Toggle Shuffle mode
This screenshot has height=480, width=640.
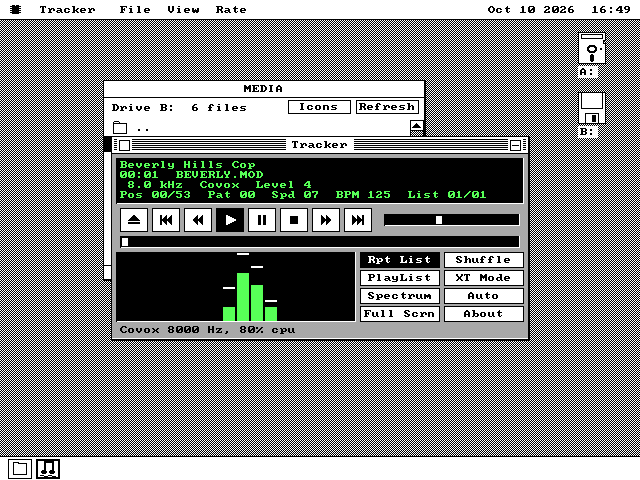point(484,260)
